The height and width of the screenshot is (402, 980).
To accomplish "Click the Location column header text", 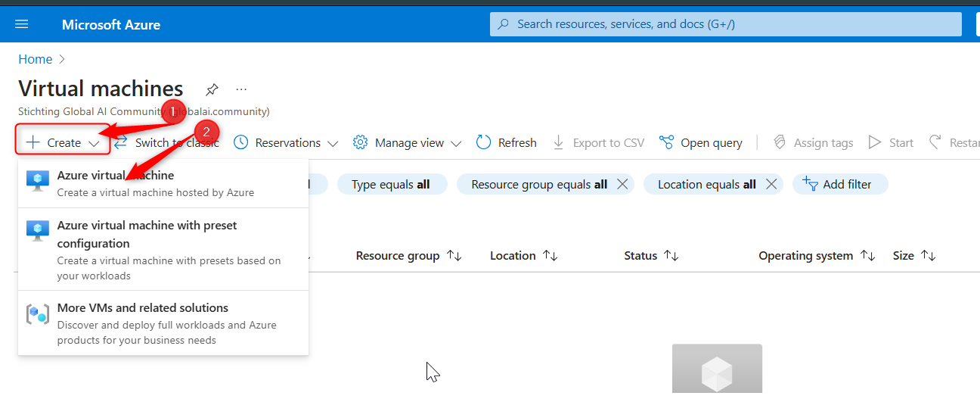I will click(513, 256).
